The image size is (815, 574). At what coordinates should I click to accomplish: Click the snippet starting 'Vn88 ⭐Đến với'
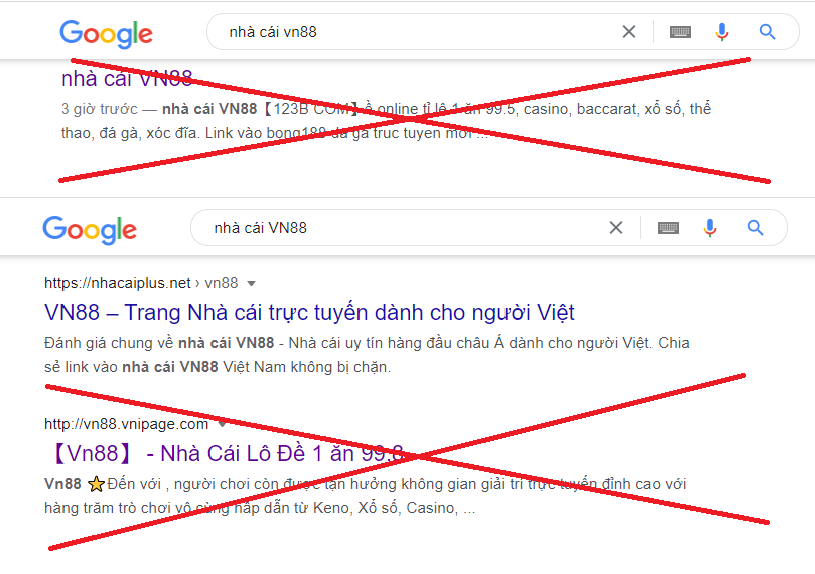point(365,496)
